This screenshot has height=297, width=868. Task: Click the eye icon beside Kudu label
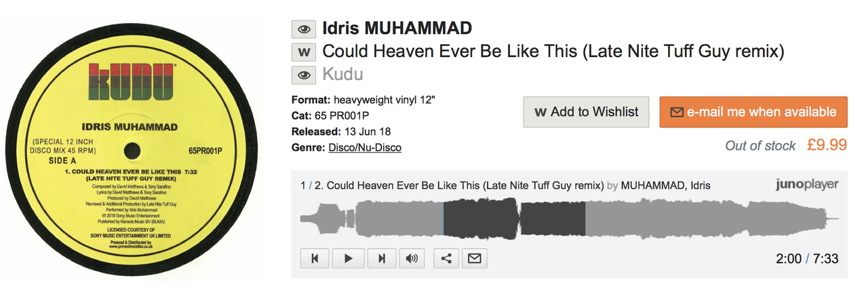coord(304,75)
